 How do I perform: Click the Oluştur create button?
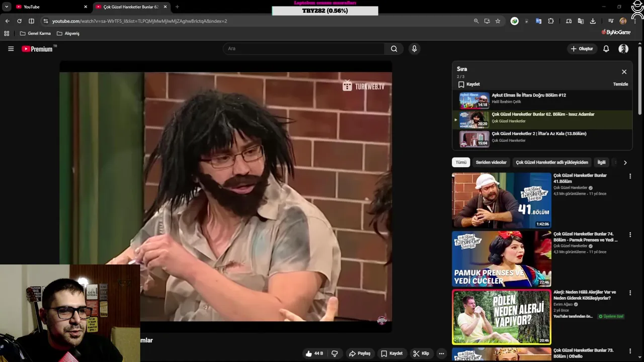coord(582,49)
